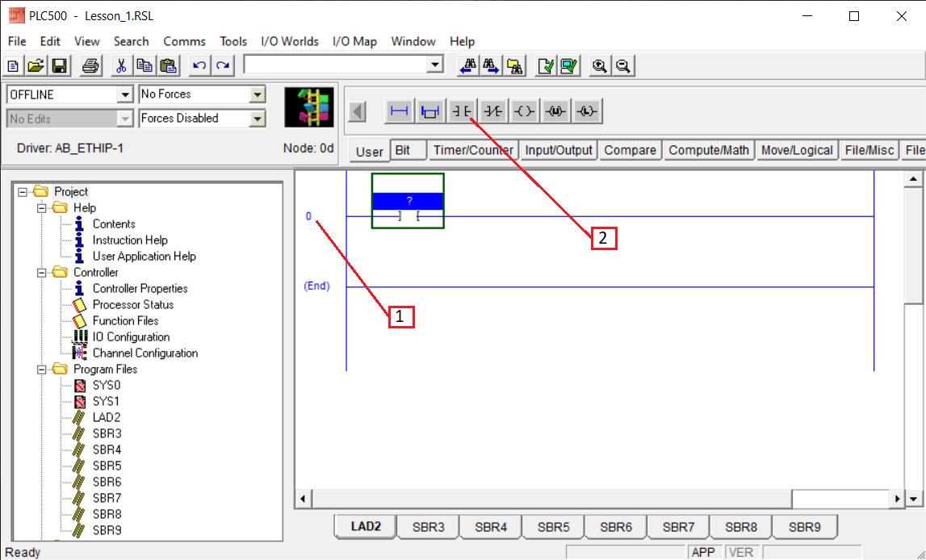Viewport: 926px width, 560px height.
Task: Verify project with the green monitor check icon
Action: (570, 65)
